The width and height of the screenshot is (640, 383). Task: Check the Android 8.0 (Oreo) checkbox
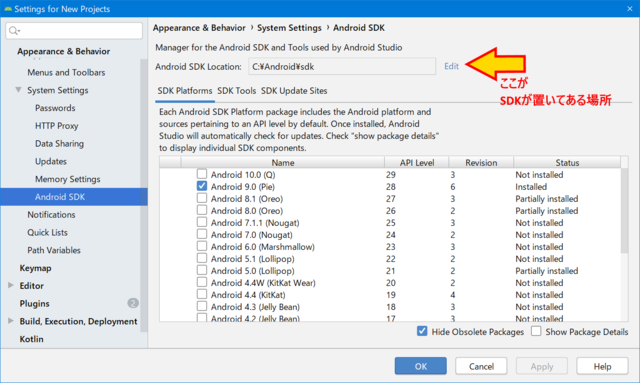202,210
